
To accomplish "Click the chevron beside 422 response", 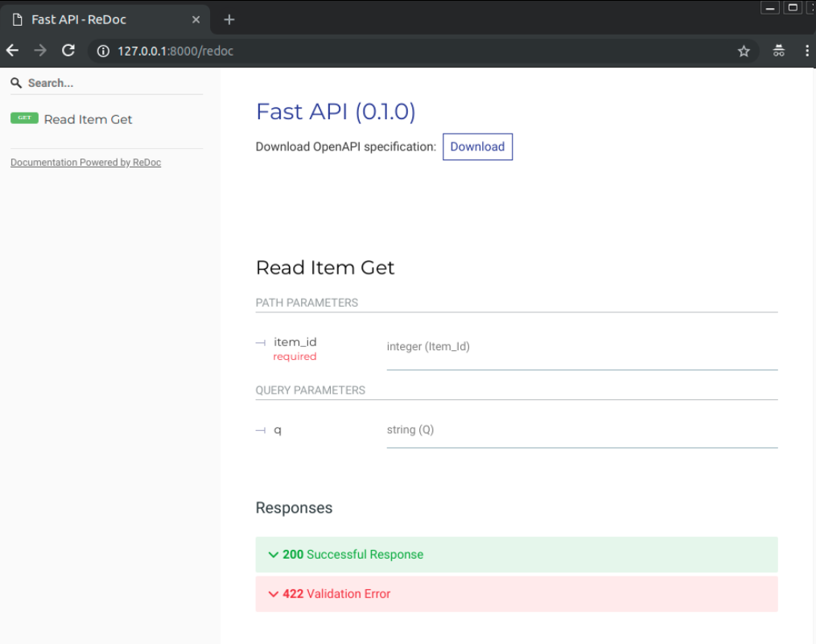I will click(274, 594).
